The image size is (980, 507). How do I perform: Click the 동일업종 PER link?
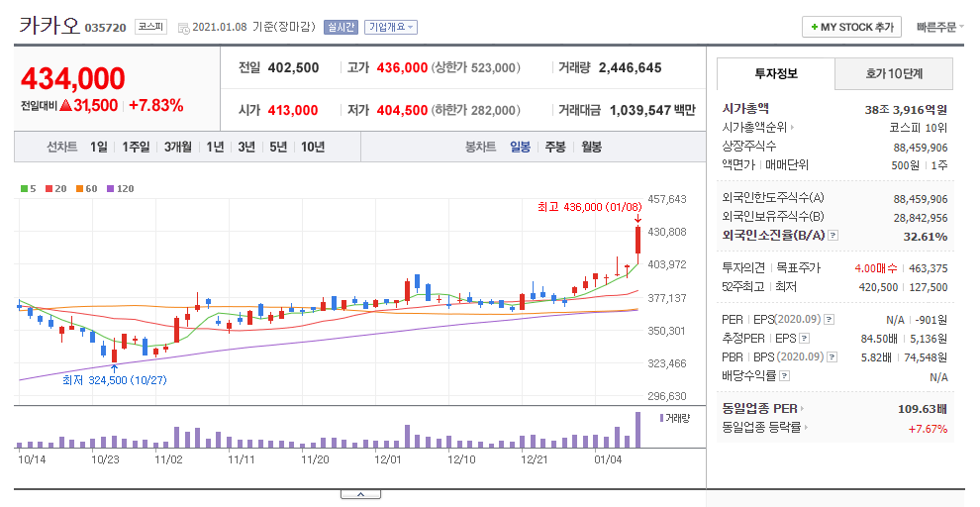point(759,409)
